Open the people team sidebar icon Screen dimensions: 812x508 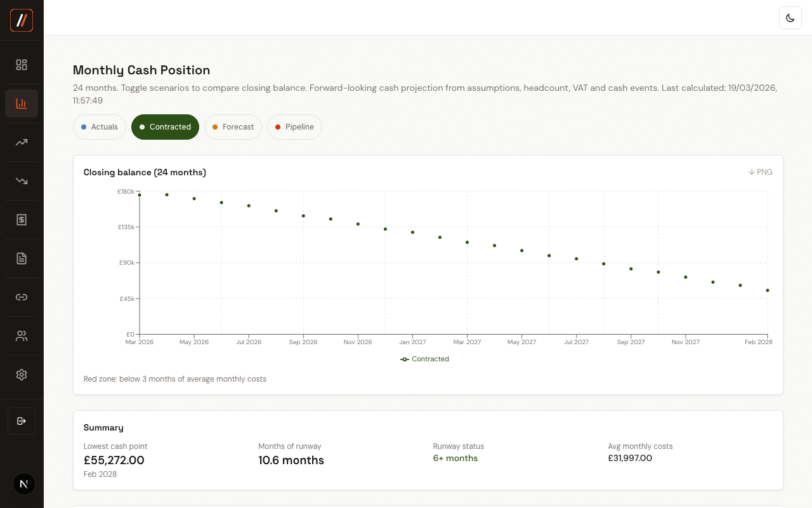tap(22, 336)
